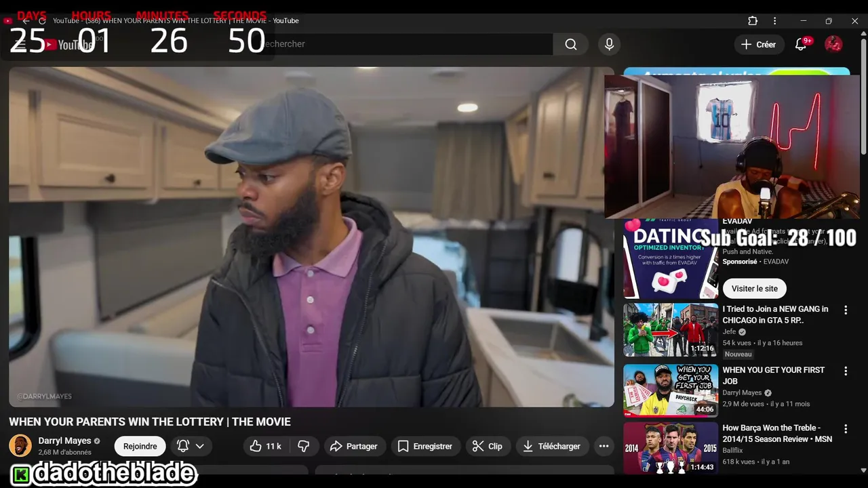Screen dimensions: 868x488
Task: Open the account avatar menu
Action: coord(833,44)
